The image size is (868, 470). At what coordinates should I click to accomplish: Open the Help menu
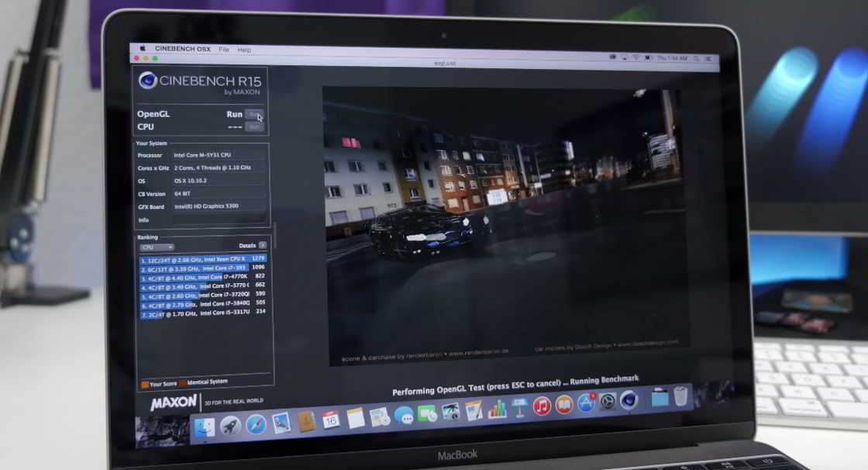[244, 50]
